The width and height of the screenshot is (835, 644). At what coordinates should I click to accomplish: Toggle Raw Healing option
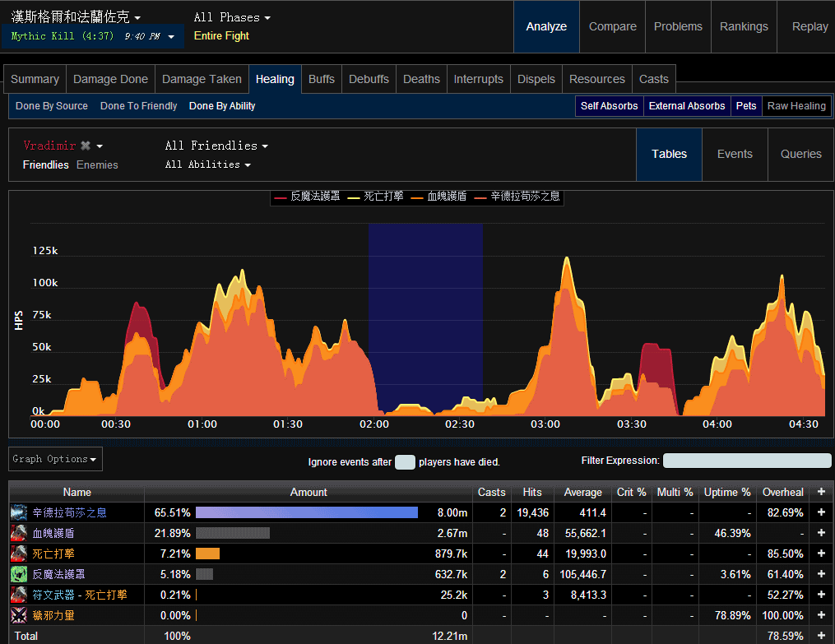click(x=796, y=106)
